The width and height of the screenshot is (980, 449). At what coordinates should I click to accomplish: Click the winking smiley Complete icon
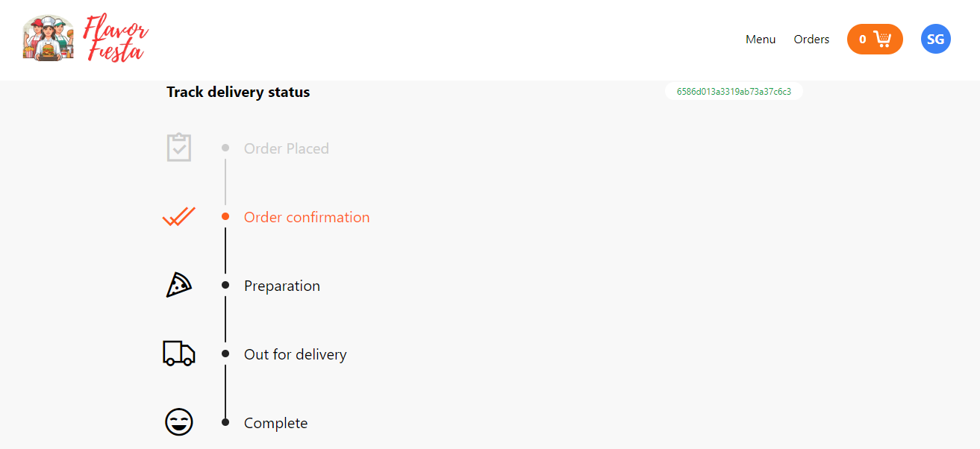(178, 421)
